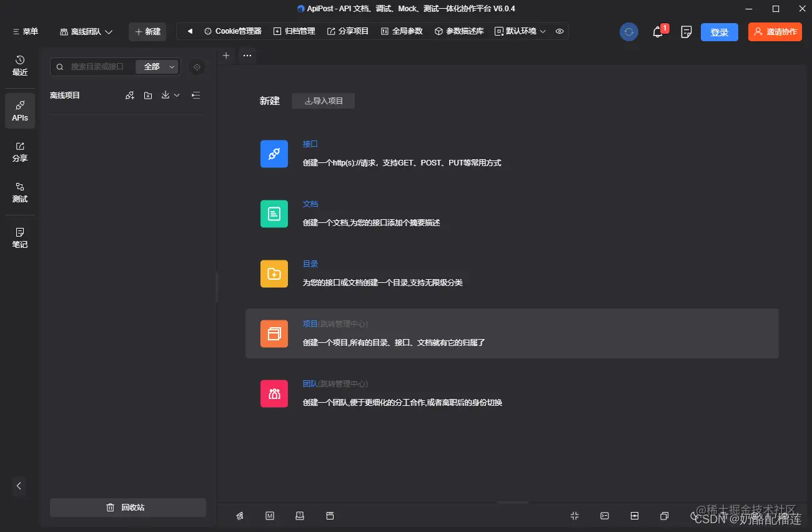812x532 pixels.
Task: Click the rocket icon in bottom bar
Action: [240, 516]
